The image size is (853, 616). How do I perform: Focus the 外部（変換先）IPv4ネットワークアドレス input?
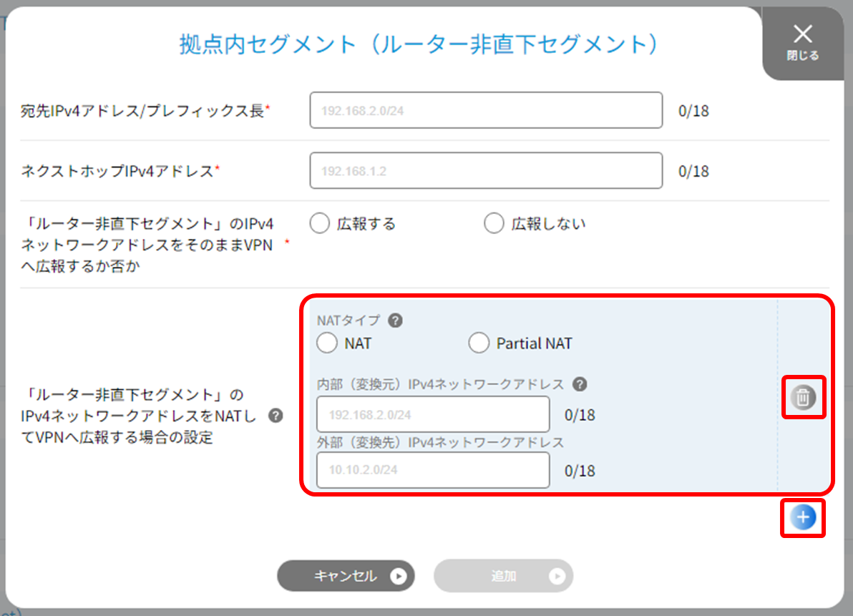pos(433,470)
